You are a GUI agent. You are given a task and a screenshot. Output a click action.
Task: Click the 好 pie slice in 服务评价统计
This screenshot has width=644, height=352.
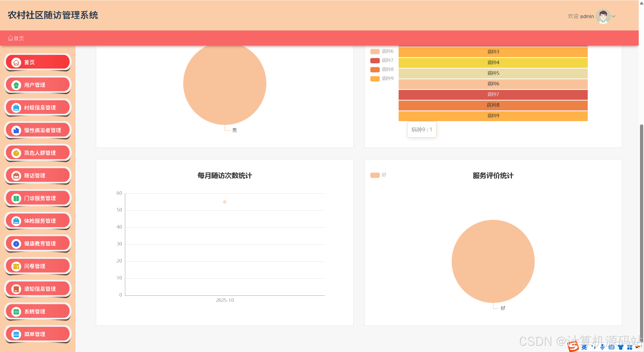pyautogui.click(x=493, y=261)
